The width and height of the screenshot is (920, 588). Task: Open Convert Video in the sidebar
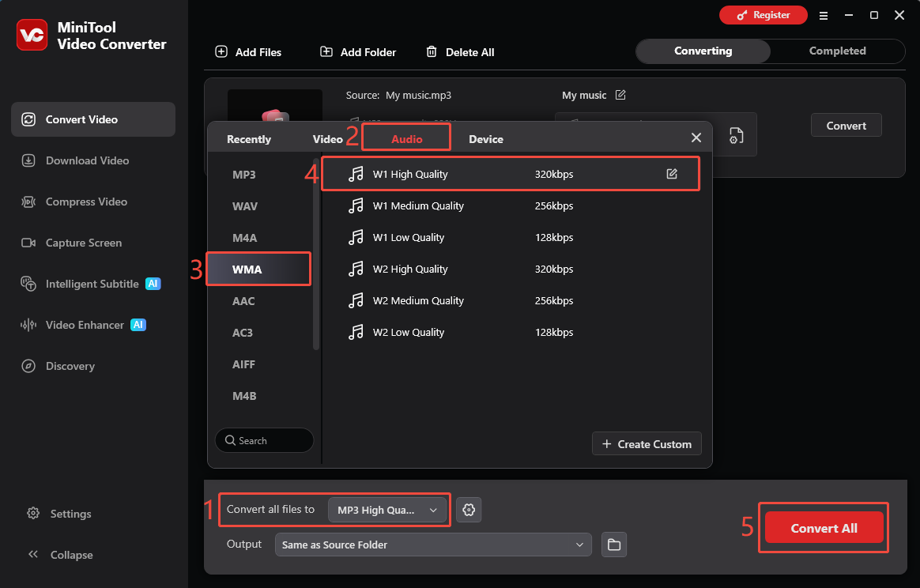click(x=93, y=119)
